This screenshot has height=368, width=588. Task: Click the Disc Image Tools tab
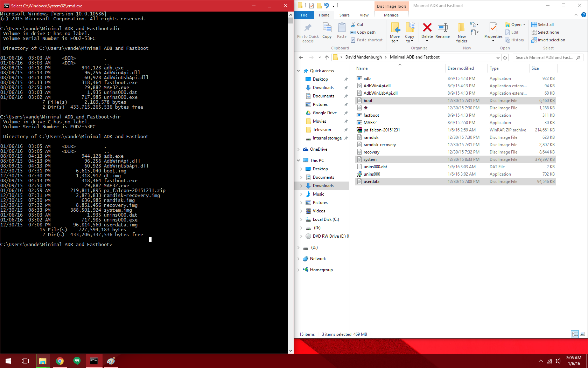[391, 6]
